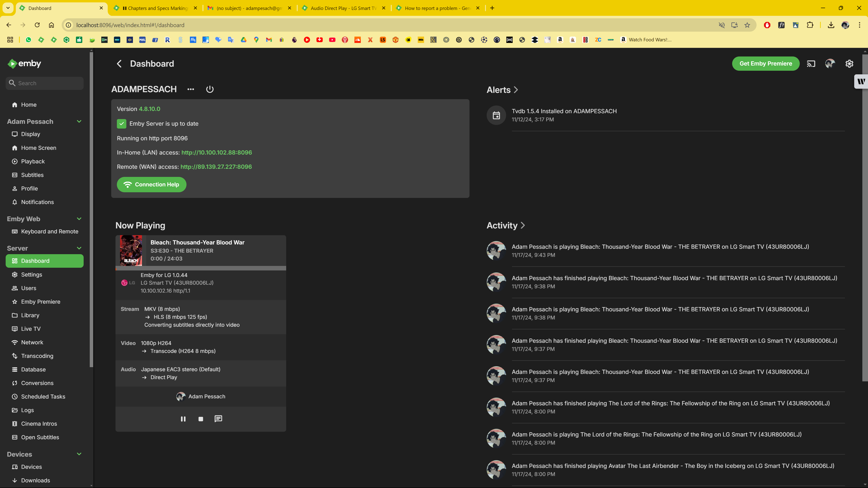The width and height of the screenshot is (868, 488).
Task: Click the user avatar in header
Action: tap(830, 64)
